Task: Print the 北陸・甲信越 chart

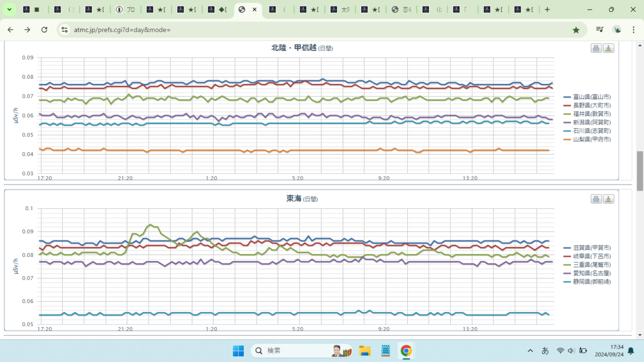Action: point(596,48)
